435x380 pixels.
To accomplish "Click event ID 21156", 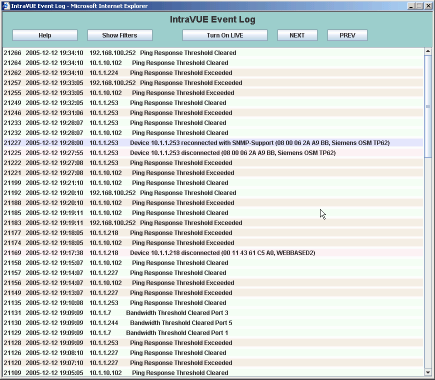I will 12,283.
